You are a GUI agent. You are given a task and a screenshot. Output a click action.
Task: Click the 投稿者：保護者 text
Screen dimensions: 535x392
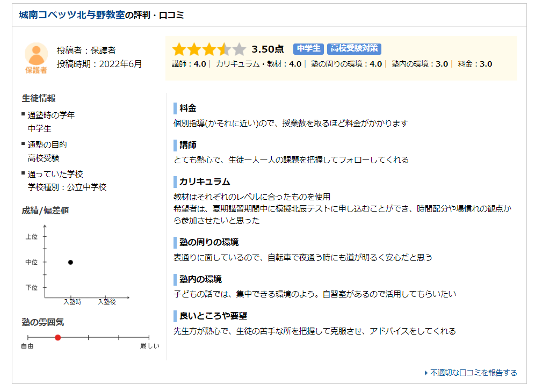pos(86,50)
